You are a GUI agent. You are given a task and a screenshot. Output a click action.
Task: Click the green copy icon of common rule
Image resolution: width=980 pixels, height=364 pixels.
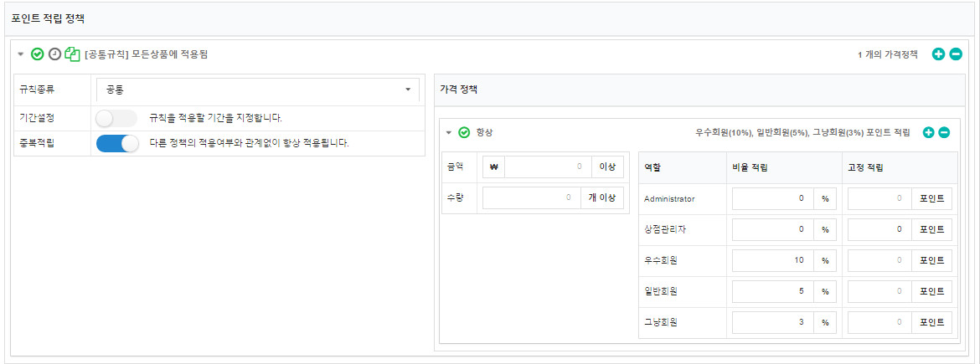[73, 54]
